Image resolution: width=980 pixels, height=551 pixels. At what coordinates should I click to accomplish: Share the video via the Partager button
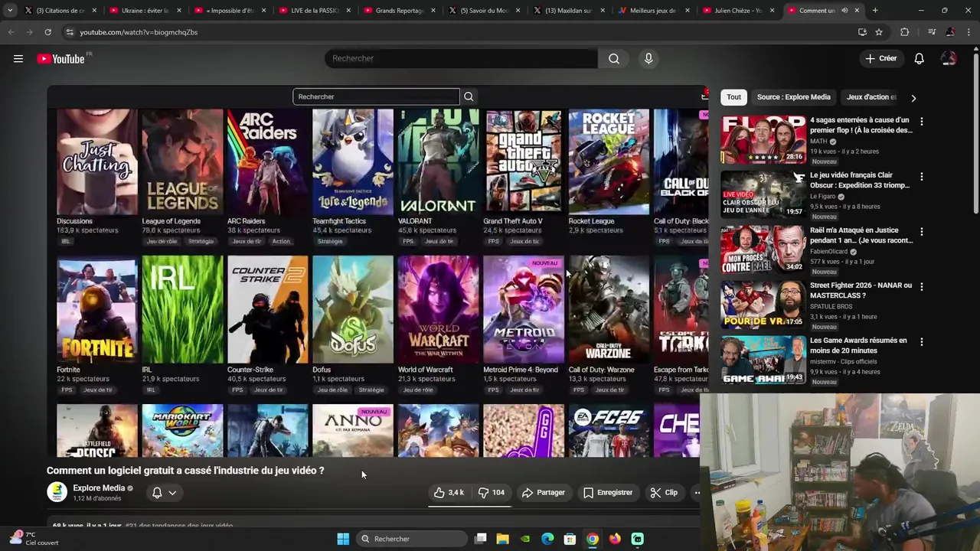543,493
